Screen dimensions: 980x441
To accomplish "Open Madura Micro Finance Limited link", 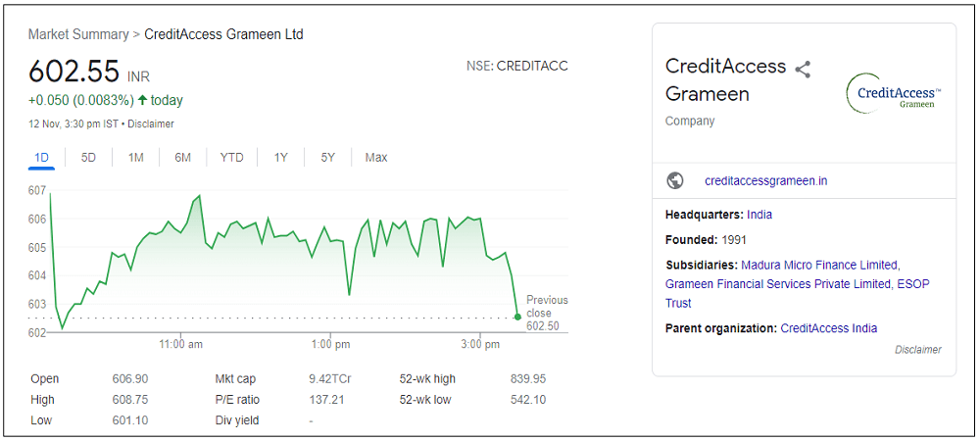I will pos(820,265).
